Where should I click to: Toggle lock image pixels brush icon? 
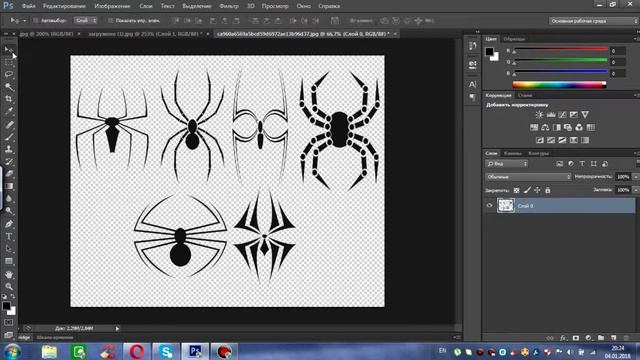click(x=527, y=190)
